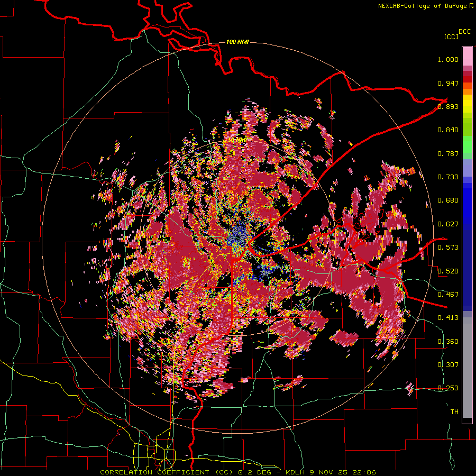Click the DCC product label
Screen dimensions: 476x476
[464, 32]
